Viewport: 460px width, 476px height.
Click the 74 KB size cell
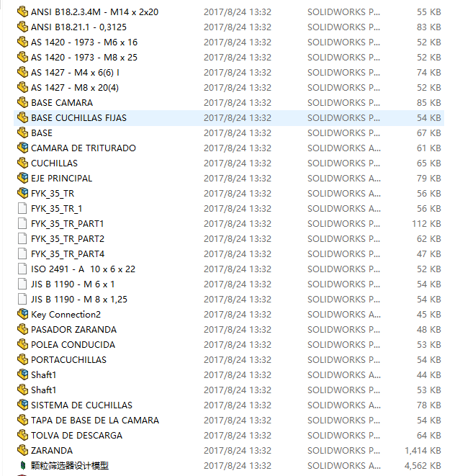click(429, 72)
